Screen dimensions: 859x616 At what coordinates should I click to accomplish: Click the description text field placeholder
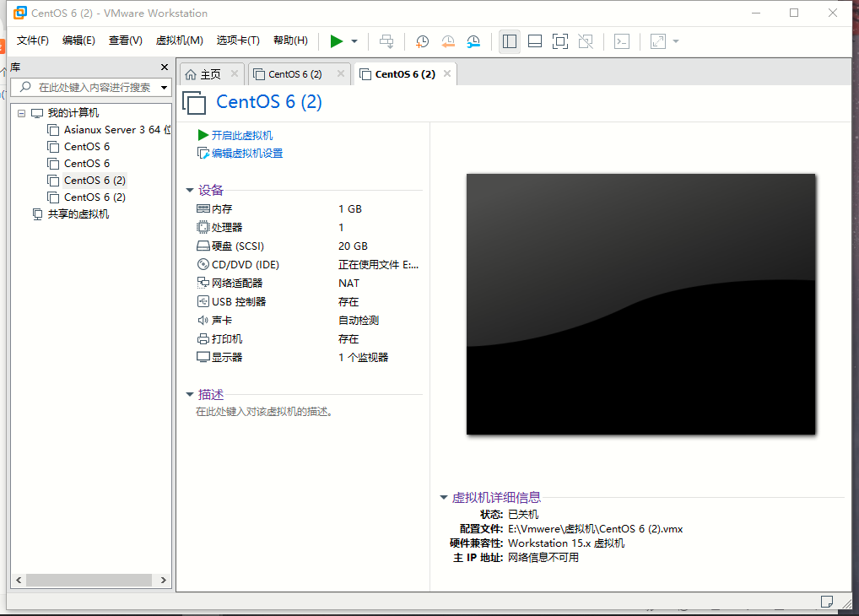point(265,412)
